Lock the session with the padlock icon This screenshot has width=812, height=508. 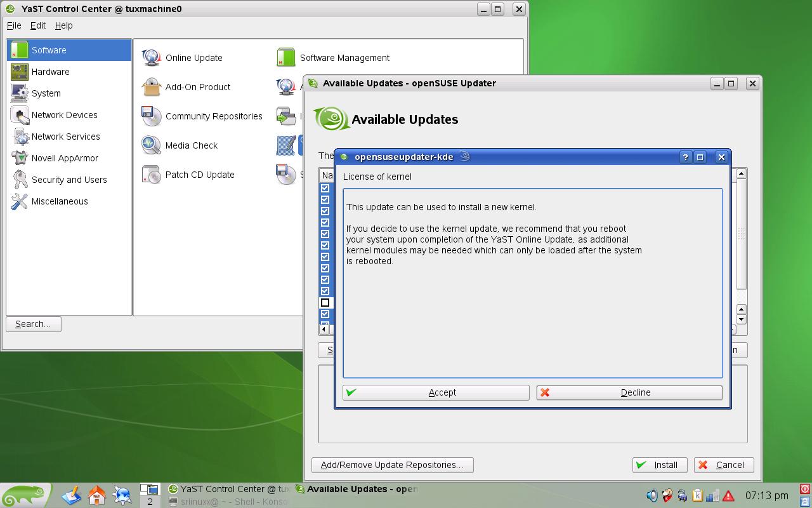tap(805, 502)
